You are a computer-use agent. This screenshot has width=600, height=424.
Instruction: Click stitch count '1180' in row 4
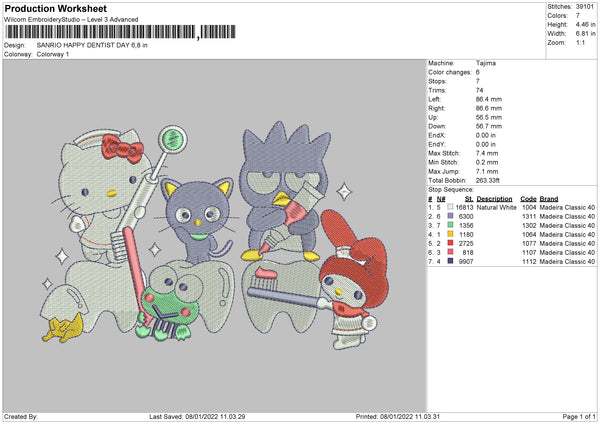click(x=466, y=234)
